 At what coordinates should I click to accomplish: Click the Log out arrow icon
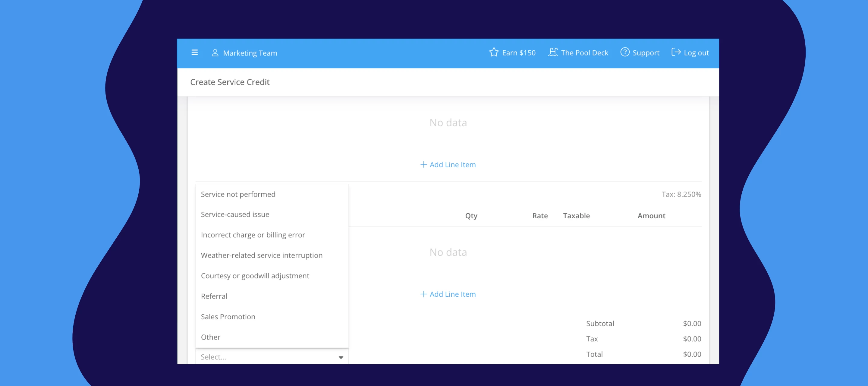[676, 52]
